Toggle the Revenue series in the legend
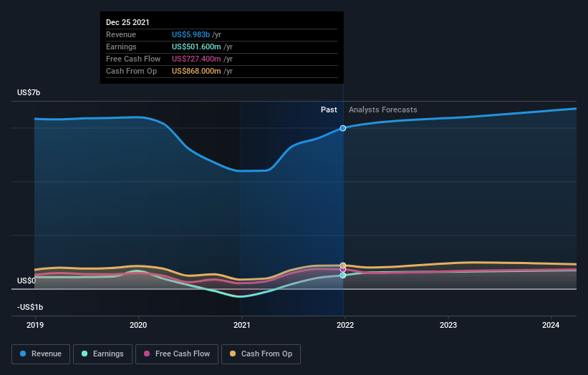This screenshot has height=375, width=588. coord(41,354)
